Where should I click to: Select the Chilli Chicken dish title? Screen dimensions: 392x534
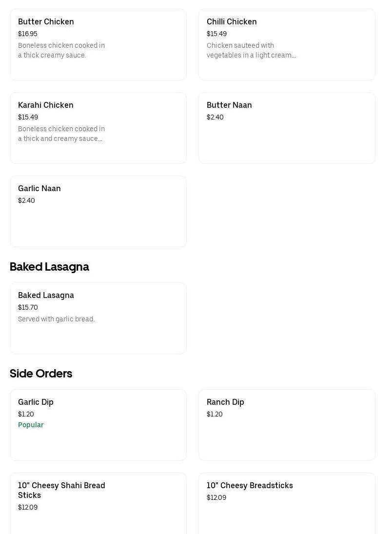pos(232,22)
